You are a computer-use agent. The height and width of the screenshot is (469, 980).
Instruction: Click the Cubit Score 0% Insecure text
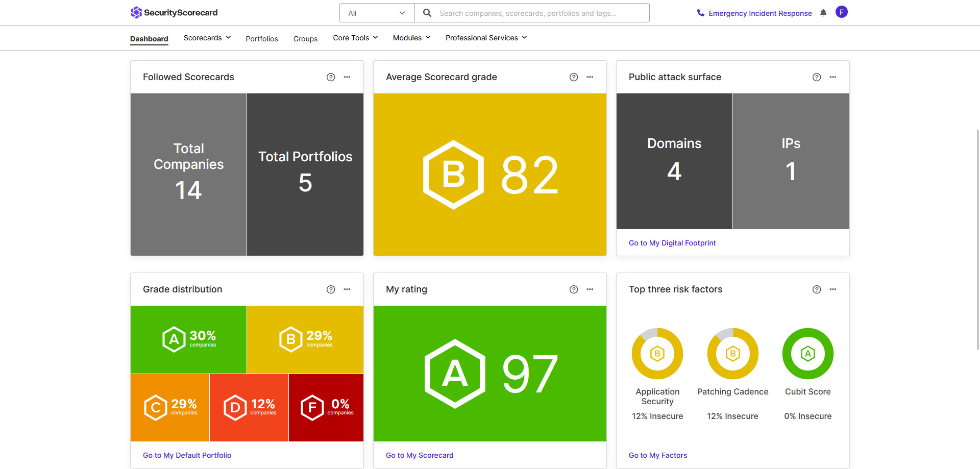tap(807, 416)
